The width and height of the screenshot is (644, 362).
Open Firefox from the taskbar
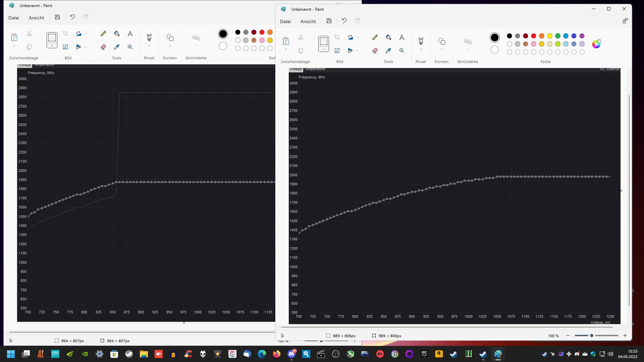point(277,354)
